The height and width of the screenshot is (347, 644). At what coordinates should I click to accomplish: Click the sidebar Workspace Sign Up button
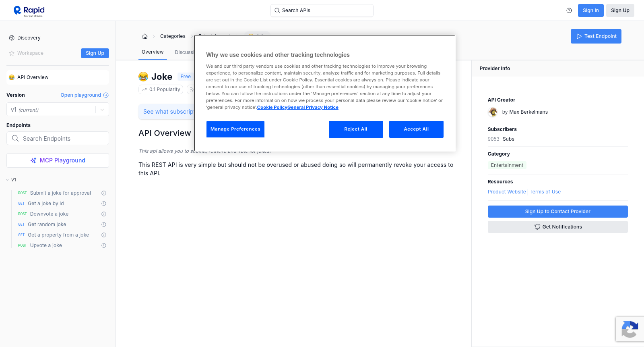tap(95, 53)
